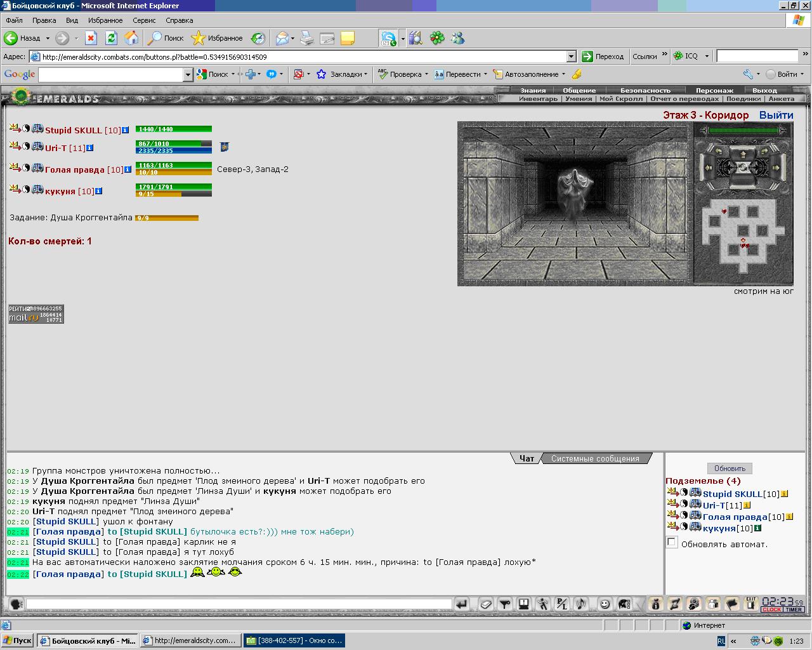Click the IE Back (Назад) button

click(x=23, y=38)
